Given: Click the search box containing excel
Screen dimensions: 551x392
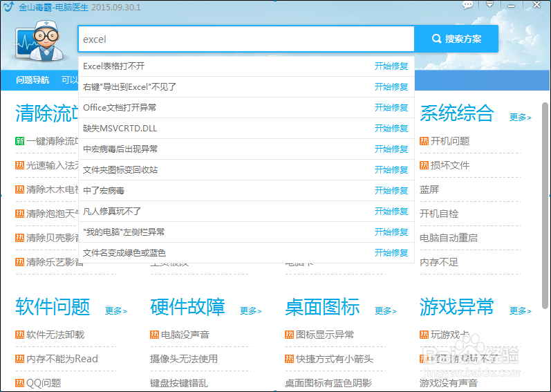Looking at the screenshot, I should point(246,39).
